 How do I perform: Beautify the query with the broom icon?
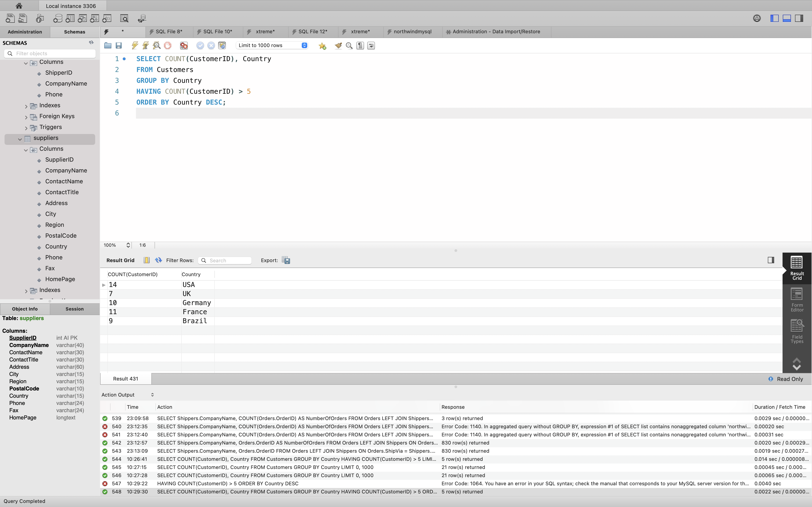[338, 45]
